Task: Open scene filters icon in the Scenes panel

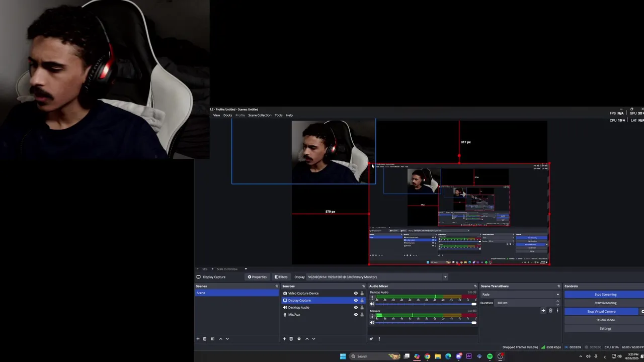Action: tap(212, 339)
